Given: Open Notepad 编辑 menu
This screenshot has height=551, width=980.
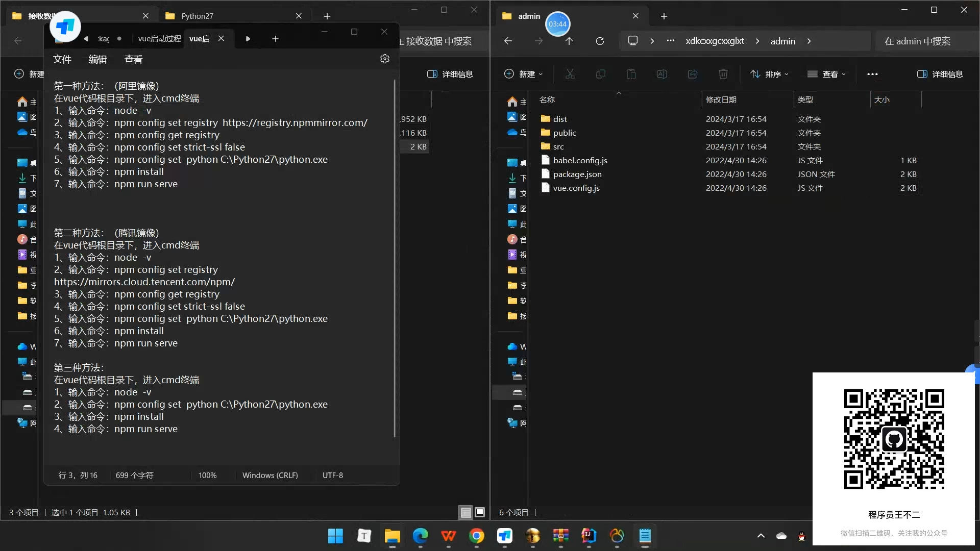Looking at the screenshot, I should tap(98, 59).
